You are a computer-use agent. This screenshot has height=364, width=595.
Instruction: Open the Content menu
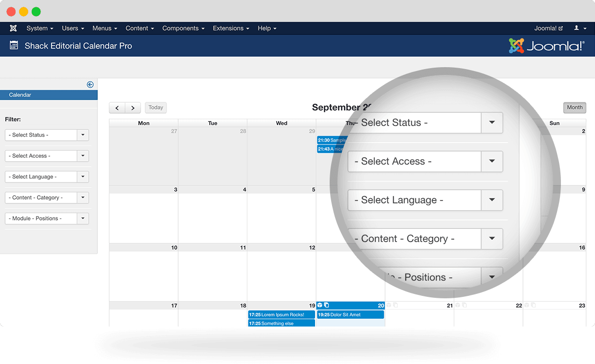140,28
